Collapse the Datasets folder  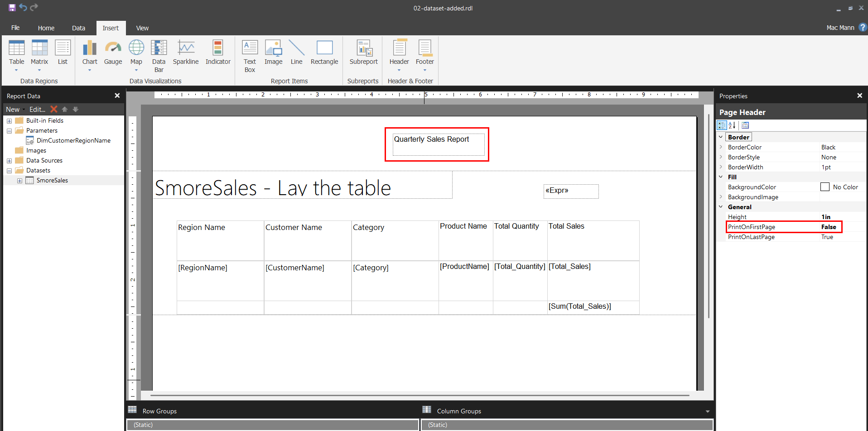coord(9,171)
